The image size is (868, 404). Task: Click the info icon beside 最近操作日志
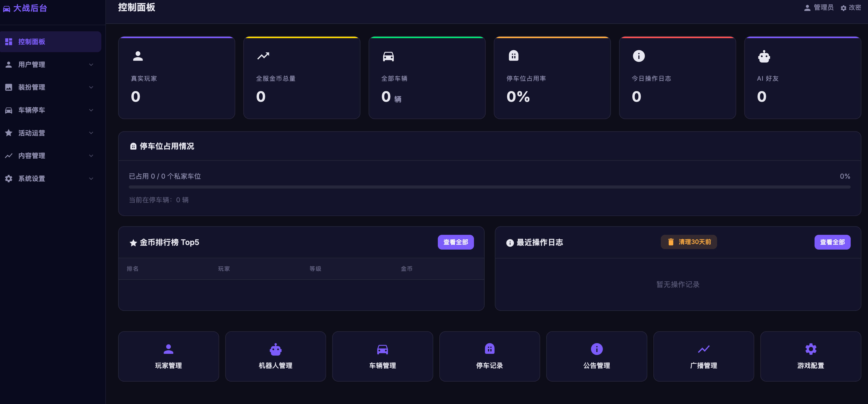point(510,243)
